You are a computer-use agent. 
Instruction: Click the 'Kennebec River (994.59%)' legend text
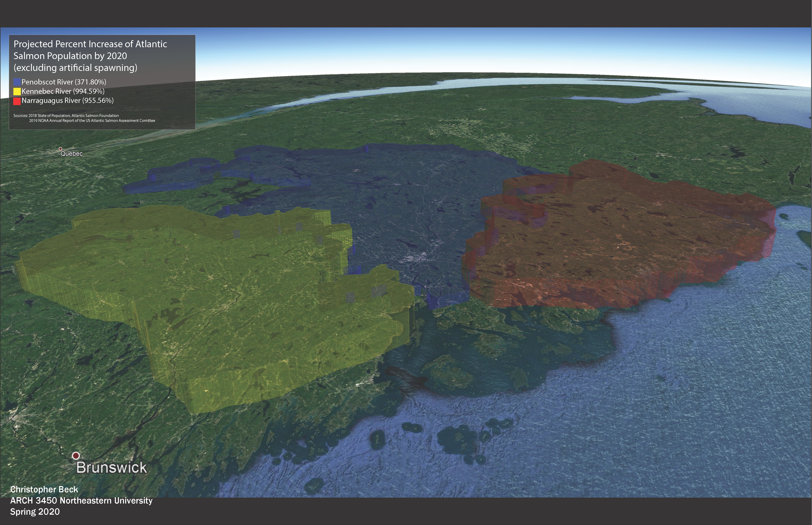coord(63,91)
